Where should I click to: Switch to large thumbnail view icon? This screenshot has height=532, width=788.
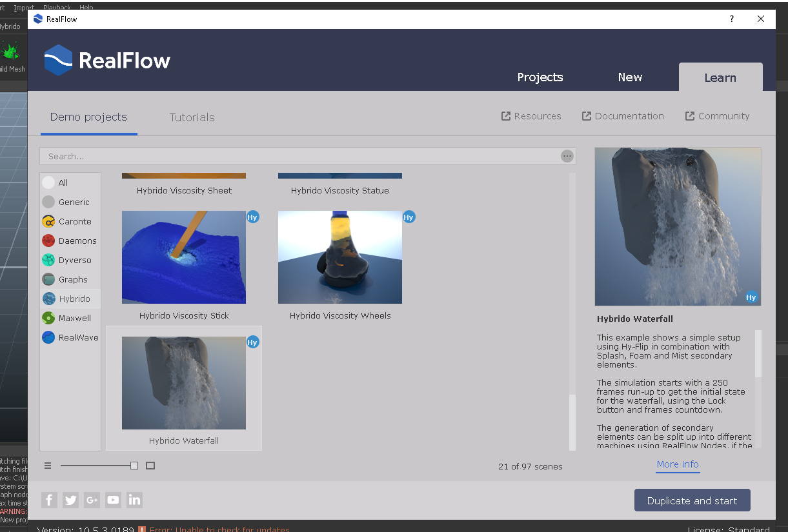(x=150, y=466)
